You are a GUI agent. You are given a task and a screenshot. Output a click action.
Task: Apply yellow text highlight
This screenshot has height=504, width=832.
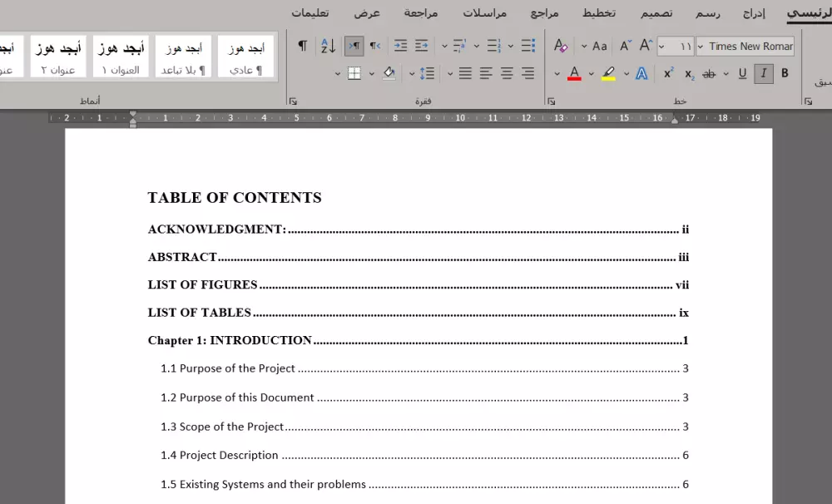coord(609,74)
